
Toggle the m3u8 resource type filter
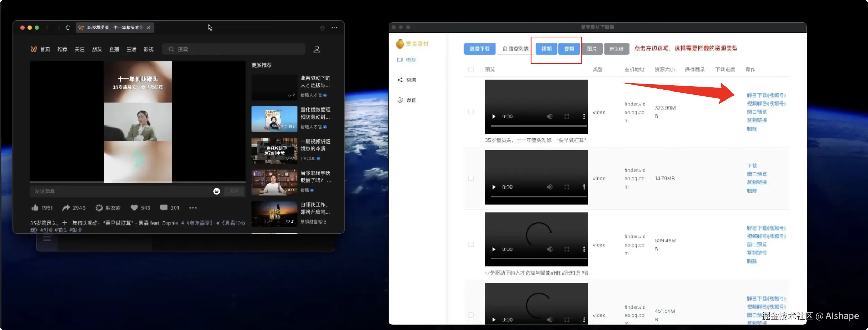pyautogui.click(x=616, y=49)
